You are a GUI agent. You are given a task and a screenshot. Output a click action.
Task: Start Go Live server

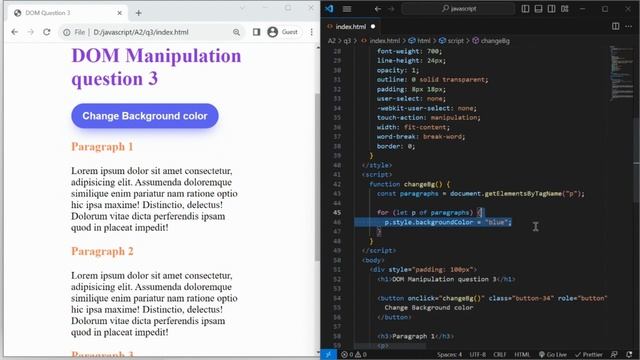(552, 354)
